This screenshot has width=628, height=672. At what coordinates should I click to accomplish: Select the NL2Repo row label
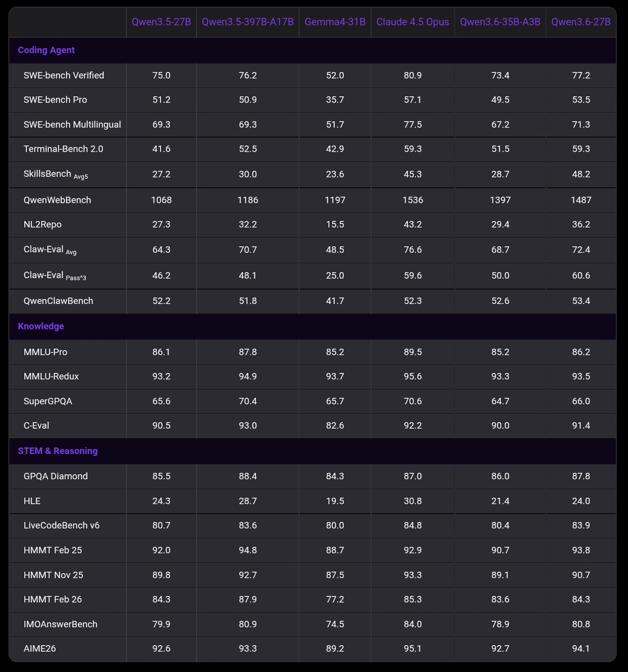[x=43, y=225]
